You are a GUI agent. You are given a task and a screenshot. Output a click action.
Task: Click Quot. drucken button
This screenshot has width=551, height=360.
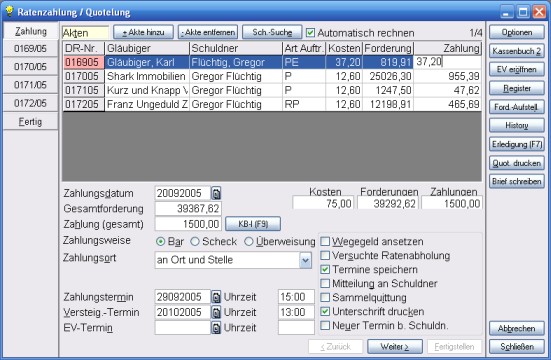[x=517, y=163]
